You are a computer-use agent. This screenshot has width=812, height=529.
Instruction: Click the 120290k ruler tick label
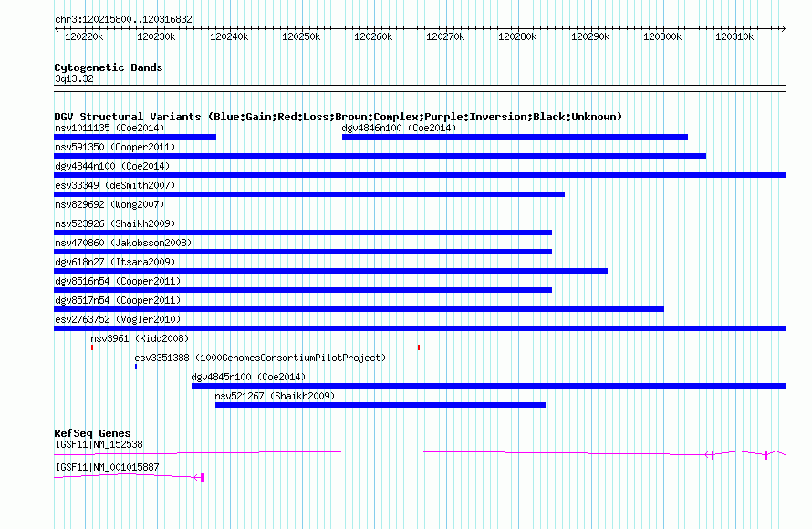590,36
